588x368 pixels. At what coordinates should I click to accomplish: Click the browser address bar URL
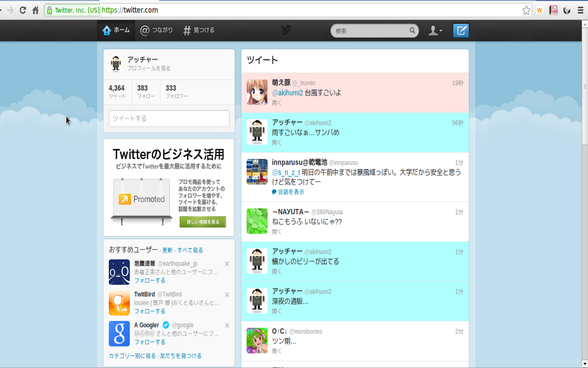[130, 10]
